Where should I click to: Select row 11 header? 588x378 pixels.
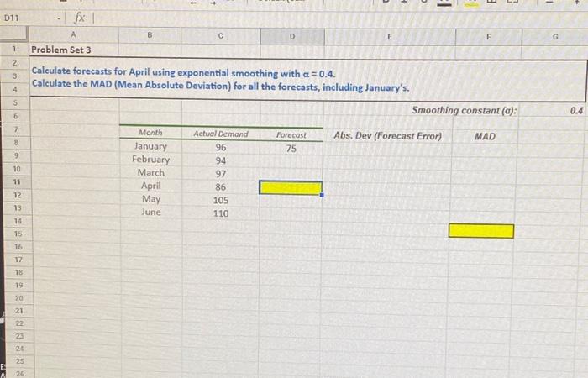(17, 181)
